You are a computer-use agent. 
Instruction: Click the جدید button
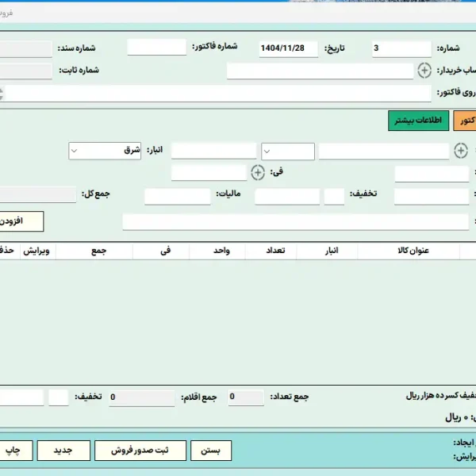63,451
